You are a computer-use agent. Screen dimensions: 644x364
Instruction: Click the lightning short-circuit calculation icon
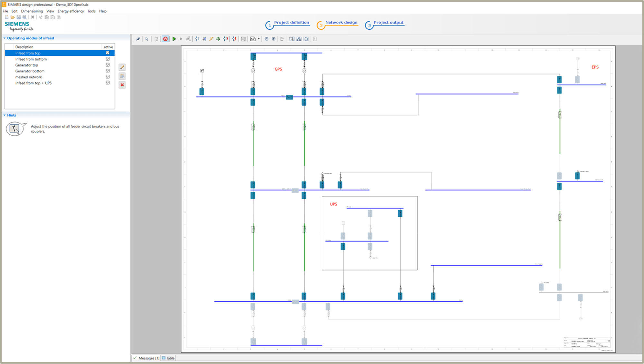(211, 39)
